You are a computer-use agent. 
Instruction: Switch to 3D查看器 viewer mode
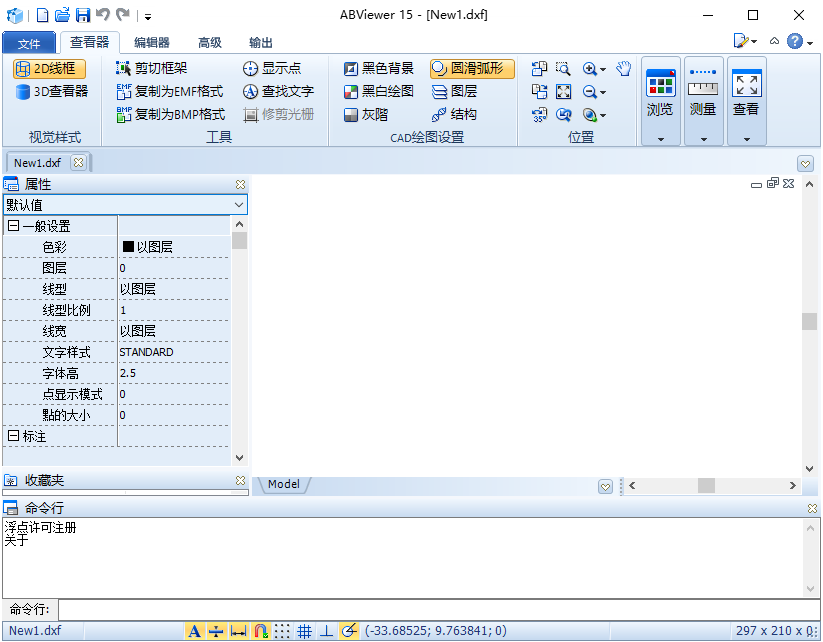point(49,93)
